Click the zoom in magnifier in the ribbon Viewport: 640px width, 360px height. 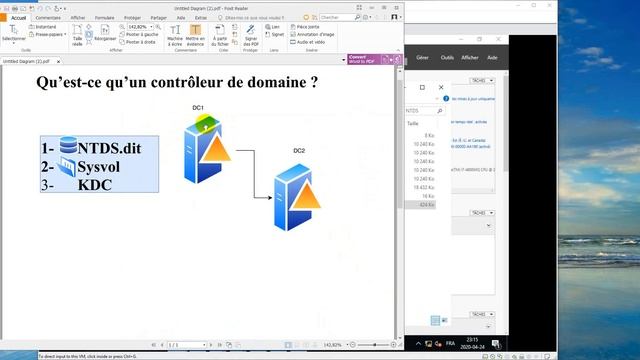tap(158, 27)
